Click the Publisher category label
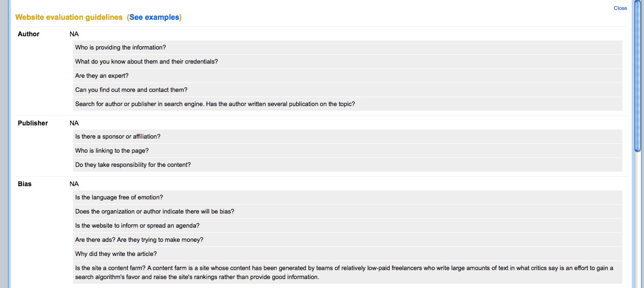Screen dimensions: 644x288 pos(33,123)
